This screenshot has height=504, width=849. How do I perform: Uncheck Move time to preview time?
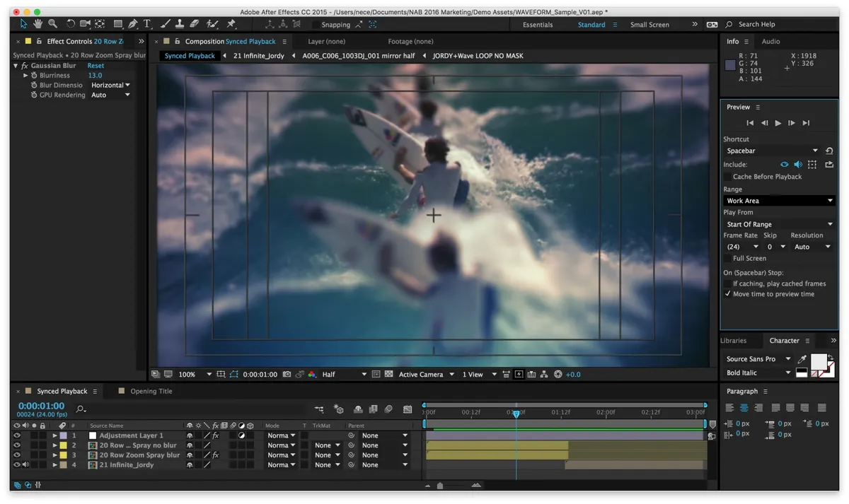coord(727,294)
